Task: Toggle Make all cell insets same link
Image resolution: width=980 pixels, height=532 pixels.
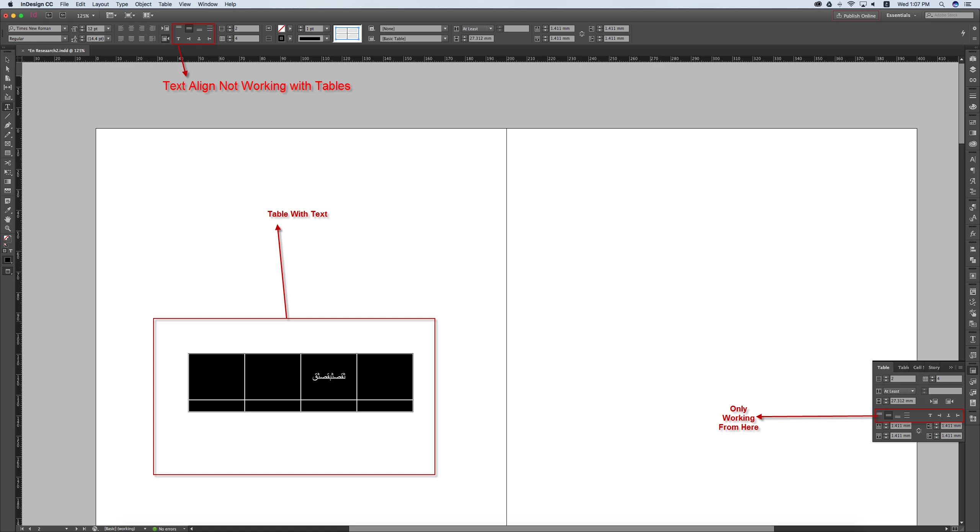Action: tap(919, 431)
